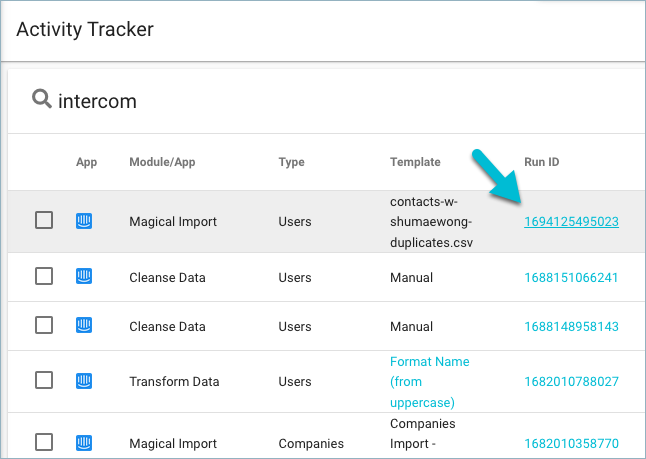The height and width of the screenshot is (459, 646).
Task: Open run ID 1682010788027
Action: (x=571, y=382)
